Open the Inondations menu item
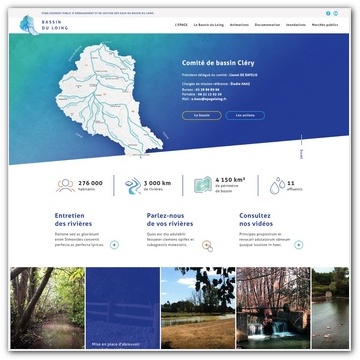Image resolution: width=360 pixels, height=360 pixels. [296, 25]
